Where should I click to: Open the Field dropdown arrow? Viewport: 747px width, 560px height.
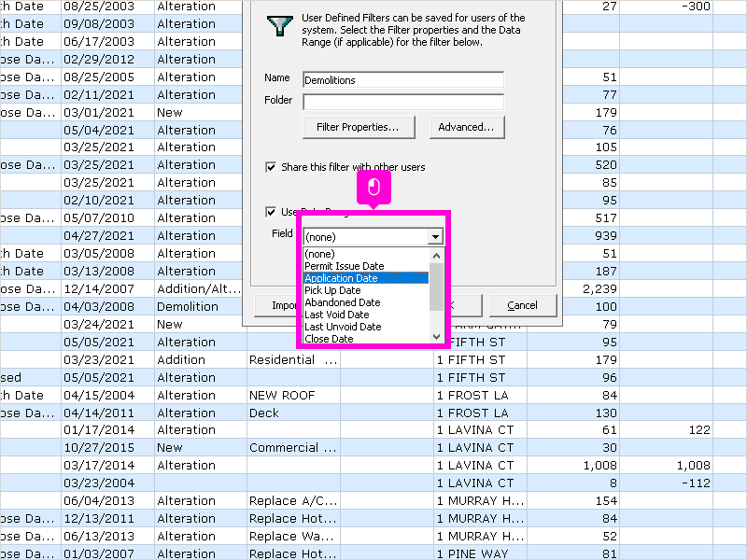435,237
